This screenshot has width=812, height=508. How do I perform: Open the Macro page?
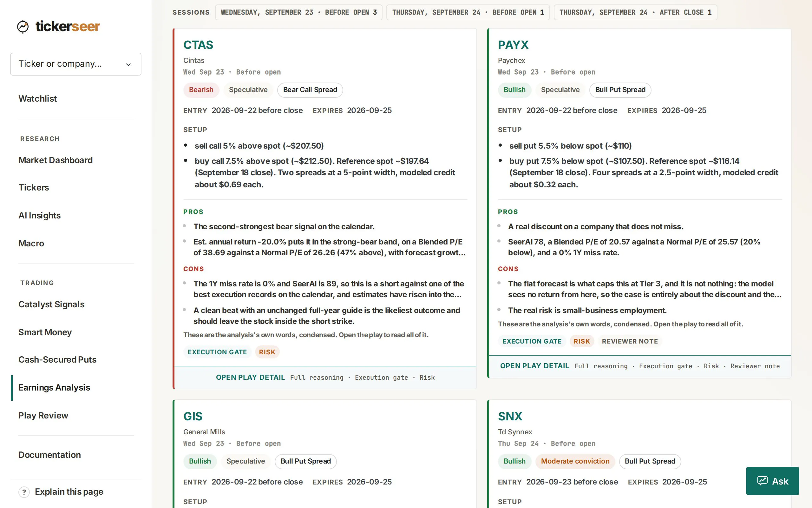(31, 243)
